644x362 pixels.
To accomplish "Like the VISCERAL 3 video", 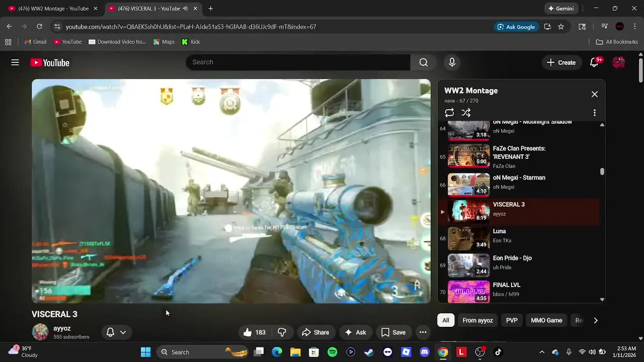I will [255, 332].
